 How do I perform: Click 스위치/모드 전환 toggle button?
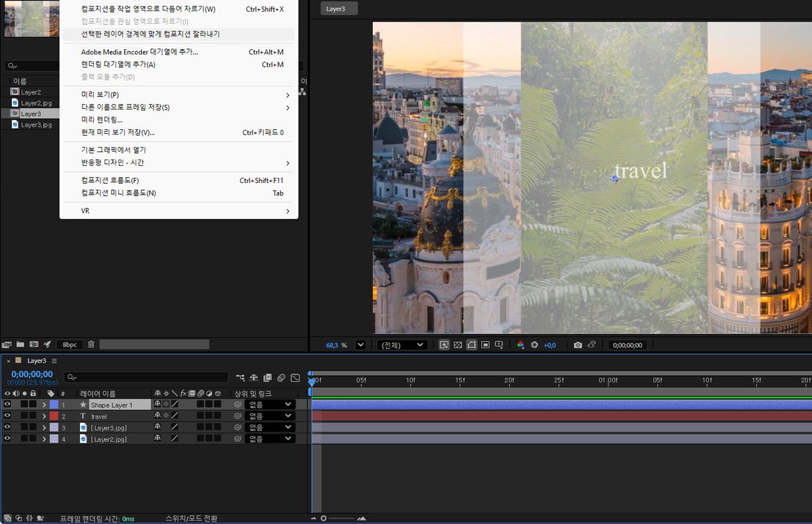191,518
